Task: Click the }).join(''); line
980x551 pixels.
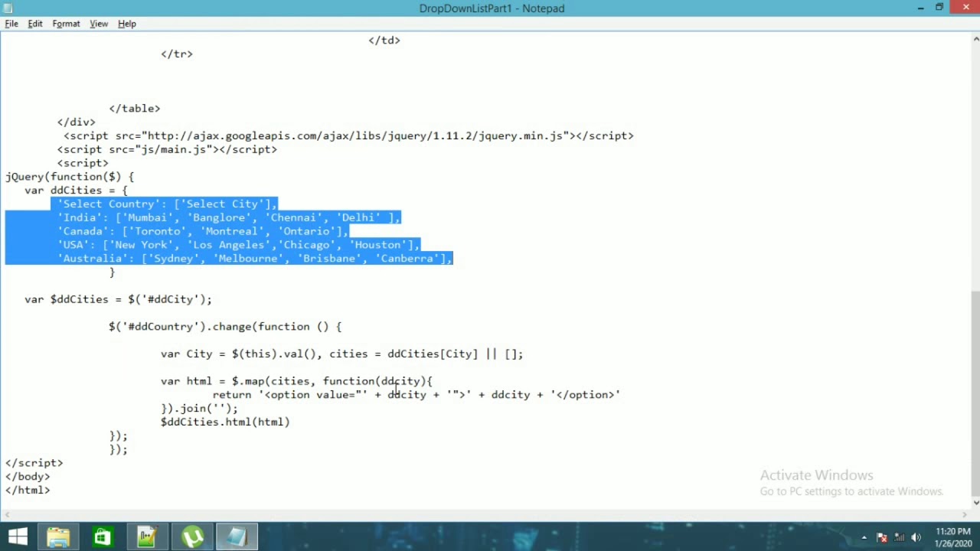Action: pyautogui.click(x=199, y=409)
